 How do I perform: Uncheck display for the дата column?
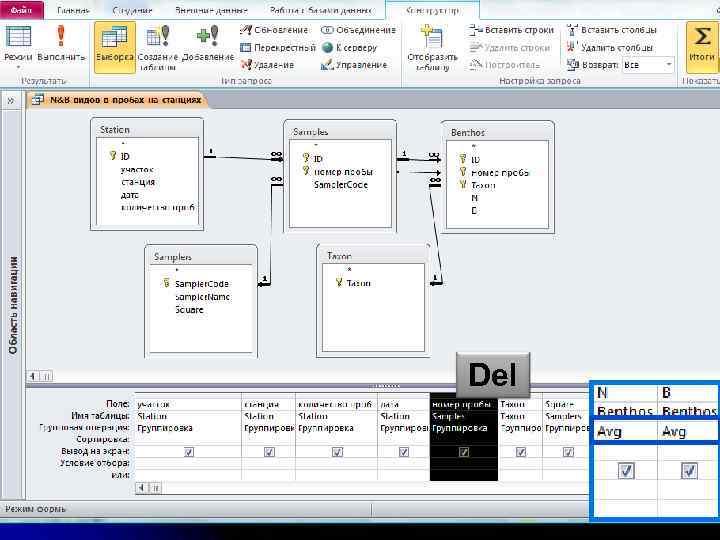404,452
